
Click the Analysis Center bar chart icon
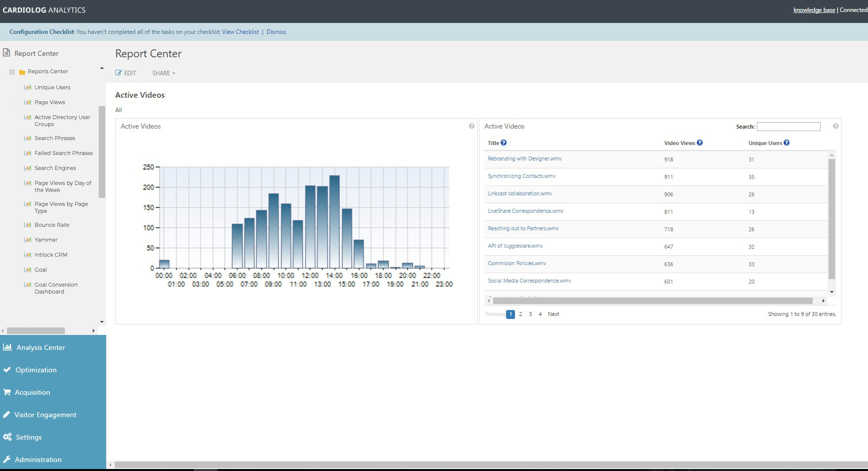pyautogui.click(x=7, y=347)
